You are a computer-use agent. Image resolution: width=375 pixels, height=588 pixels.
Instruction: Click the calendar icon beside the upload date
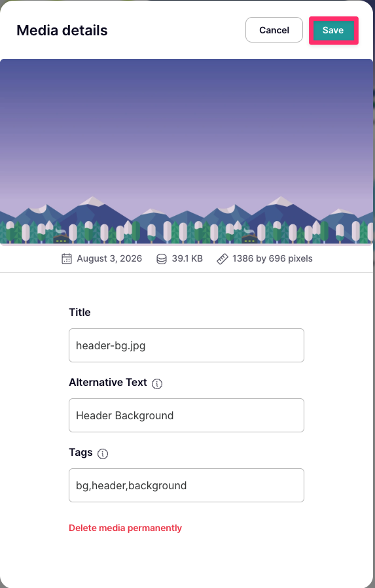[x=67, y=259]
